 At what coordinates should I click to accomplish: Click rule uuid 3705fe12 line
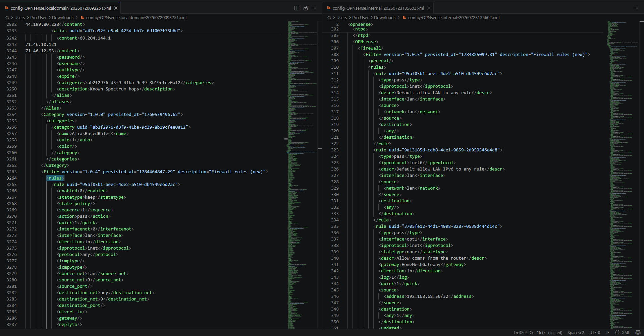tap(438, 226)
